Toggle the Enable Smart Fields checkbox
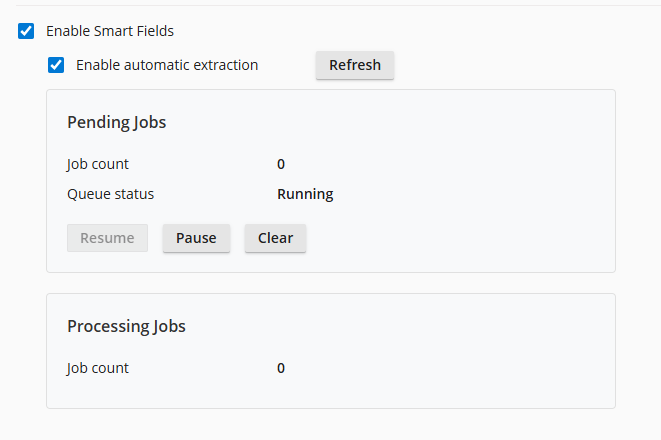661x440 pixels. point(27,31)
